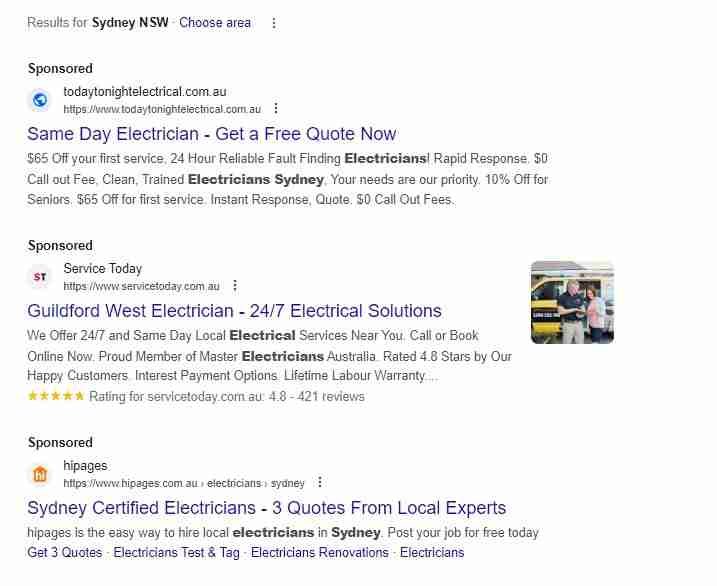Open Sydney Certified Electricians ad headline
This screenshot has width=717, height=586.
267,508
